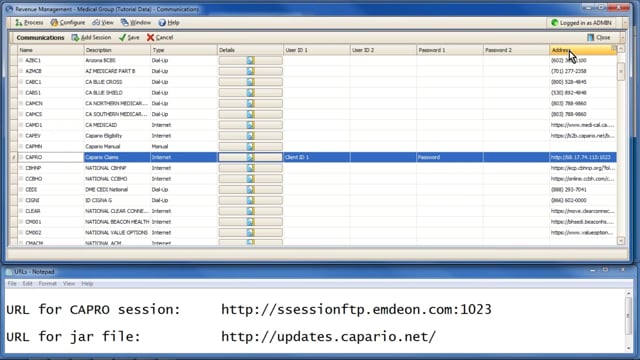
Task: Sort by the Description column header
Action: (117, 50)
